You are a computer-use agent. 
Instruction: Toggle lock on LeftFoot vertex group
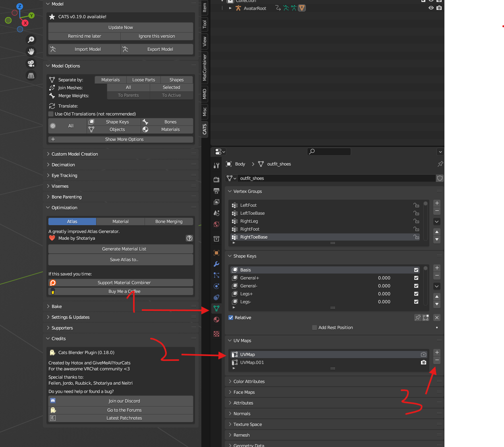(416, 205)
